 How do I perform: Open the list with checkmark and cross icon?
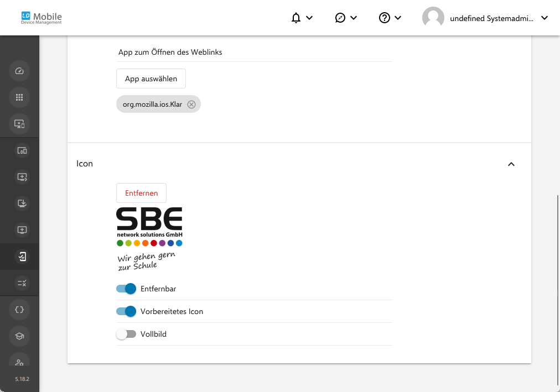tap(22, 283)
